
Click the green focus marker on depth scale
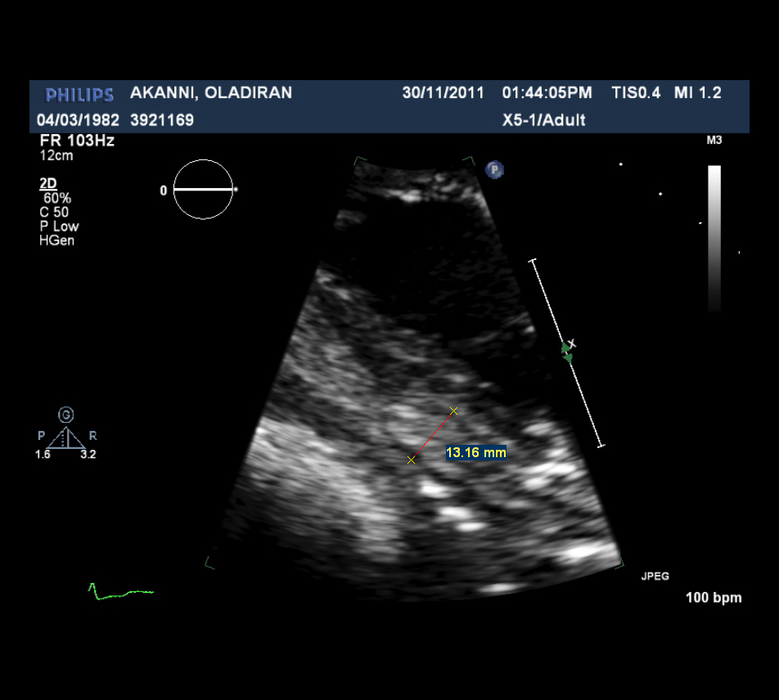pos(566,351)
